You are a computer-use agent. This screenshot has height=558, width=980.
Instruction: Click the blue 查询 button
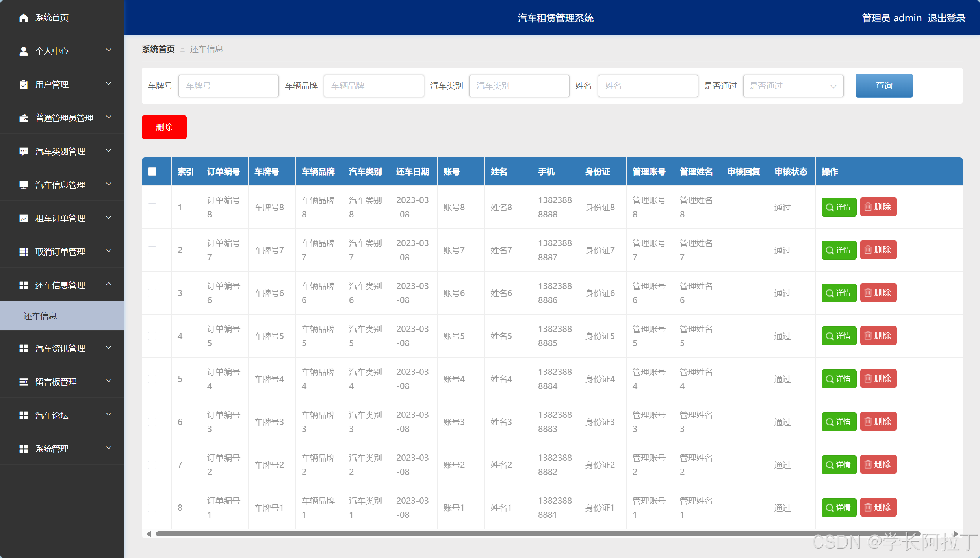pos(884,86)
